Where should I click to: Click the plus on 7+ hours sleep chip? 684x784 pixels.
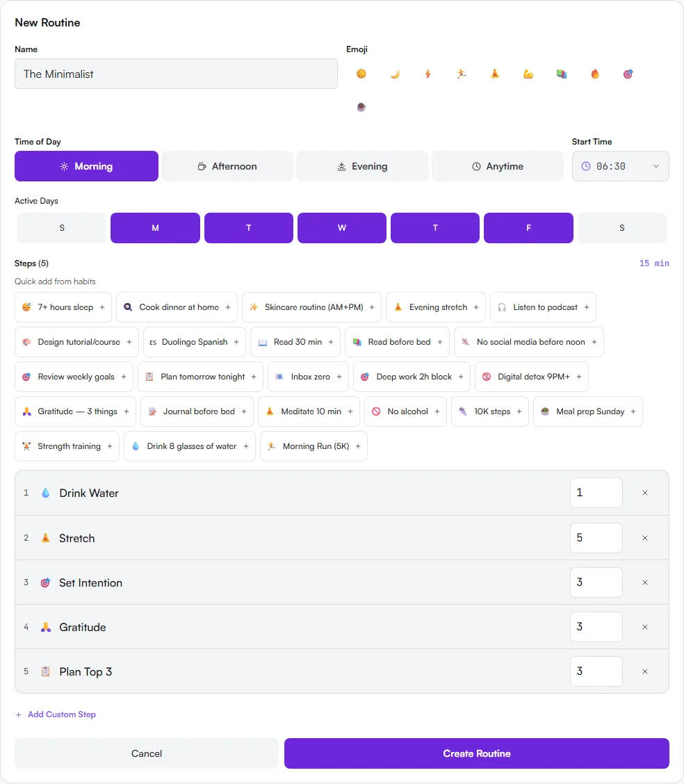(102, 307)
